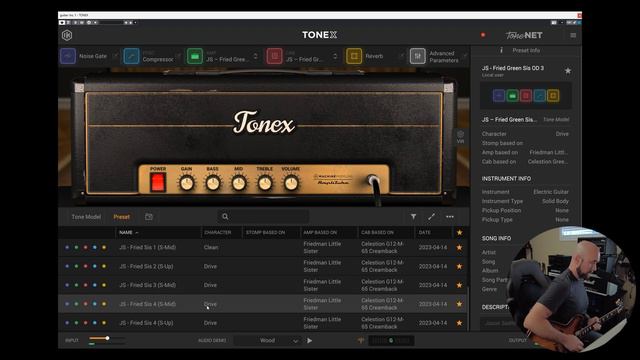640x360 pixels.
Task: Click the magnifier search icon
Action: [225, 217]
